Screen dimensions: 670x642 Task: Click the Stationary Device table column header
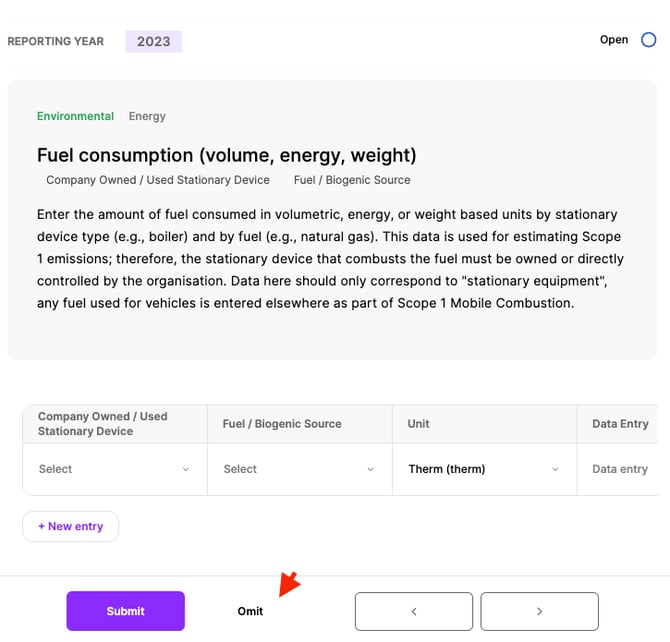103,424
